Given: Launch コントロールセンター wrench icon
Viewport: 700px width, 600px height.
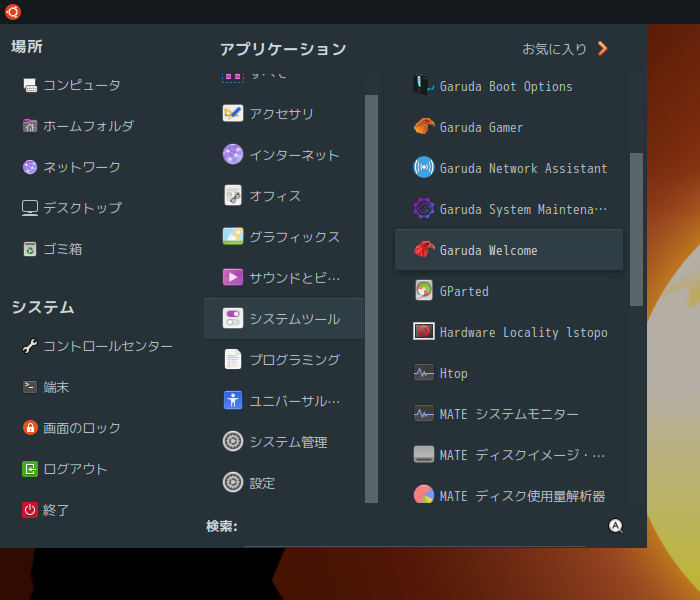Looking at the screenshot, I should [x=30, y=346].
